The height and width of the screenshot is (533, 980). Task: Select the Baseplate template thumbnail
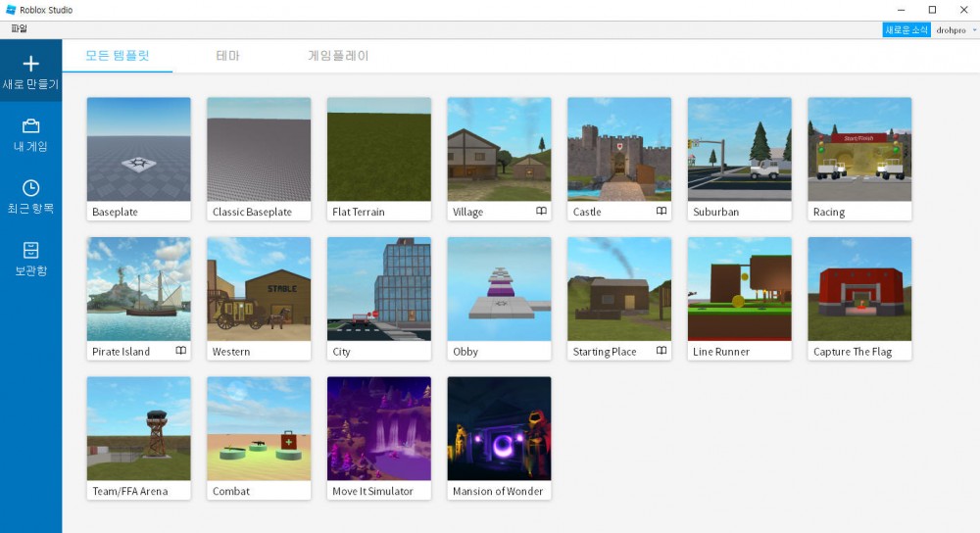139,149
